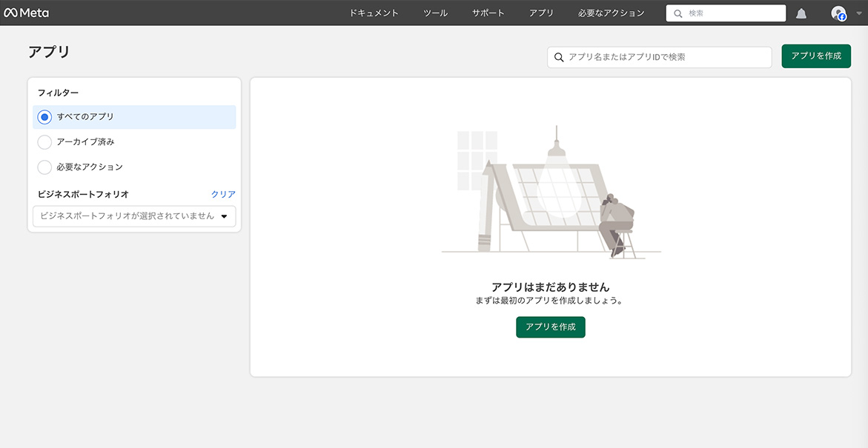This screenshot has height=448, width=868.
Task: Click magnifier icon in header search
Action: (677, 13)
